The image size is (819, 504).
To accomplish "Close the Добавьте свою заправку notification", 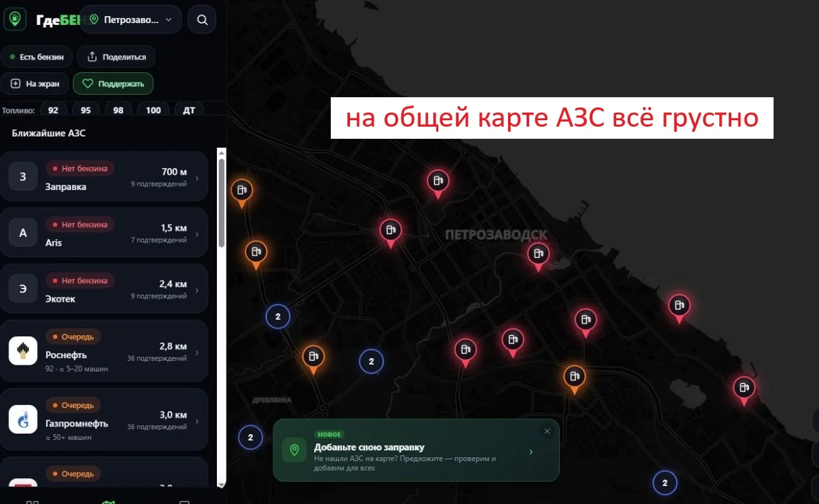I will [x=547, y=431].
